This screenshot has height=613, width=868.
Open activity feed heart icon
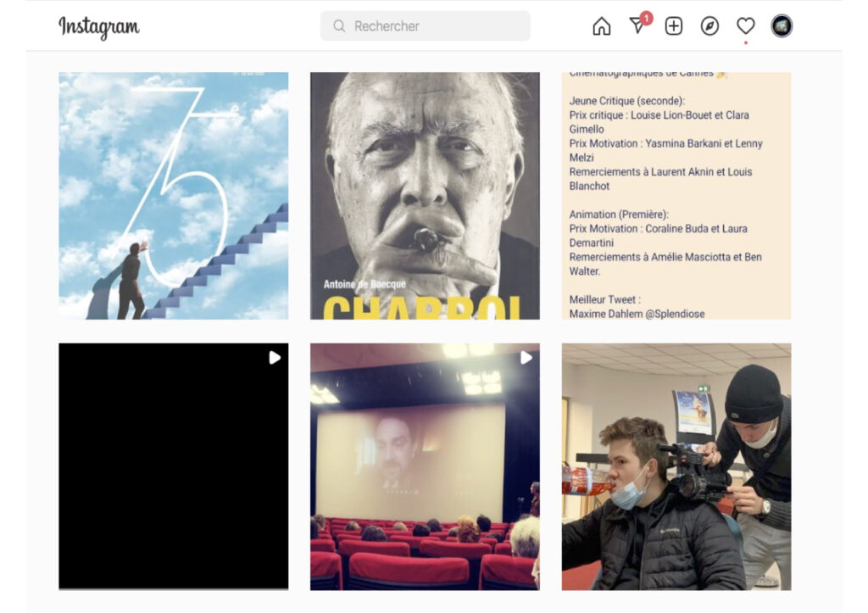coord(745,26)
